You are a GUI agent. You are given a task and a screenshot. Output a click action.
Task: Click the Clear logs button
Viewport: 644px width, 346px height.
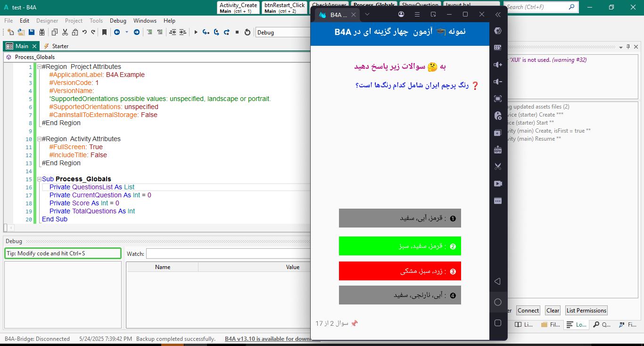click(553, 310)
